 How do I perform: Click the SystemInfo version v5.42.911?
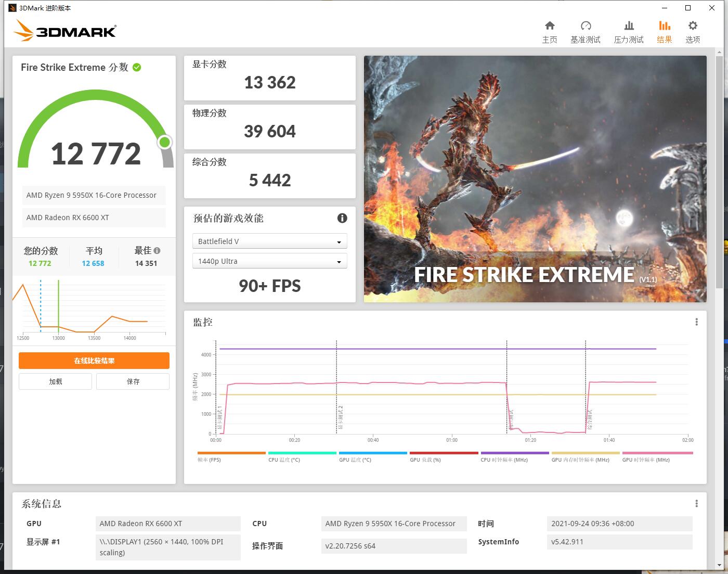tap(620, 542)
